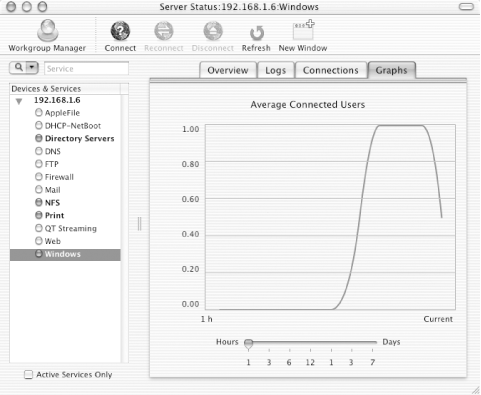
Task: Refresh the server status
Action: pyautogui.click(x=257, y=33)
